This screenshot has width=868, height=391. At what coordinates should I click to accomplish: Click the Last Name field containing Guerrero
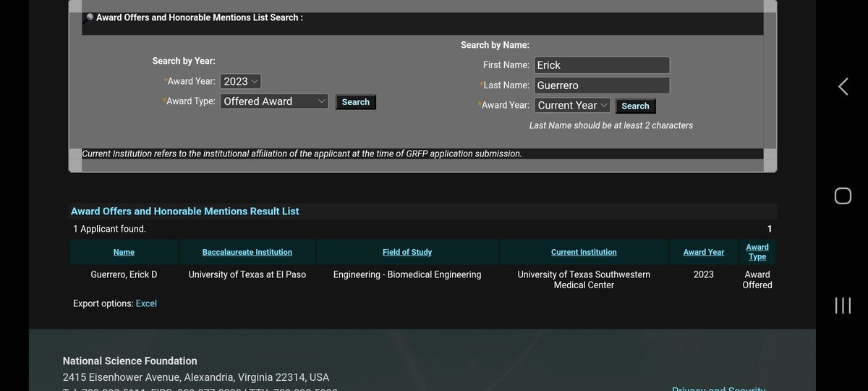pos(602,85)
